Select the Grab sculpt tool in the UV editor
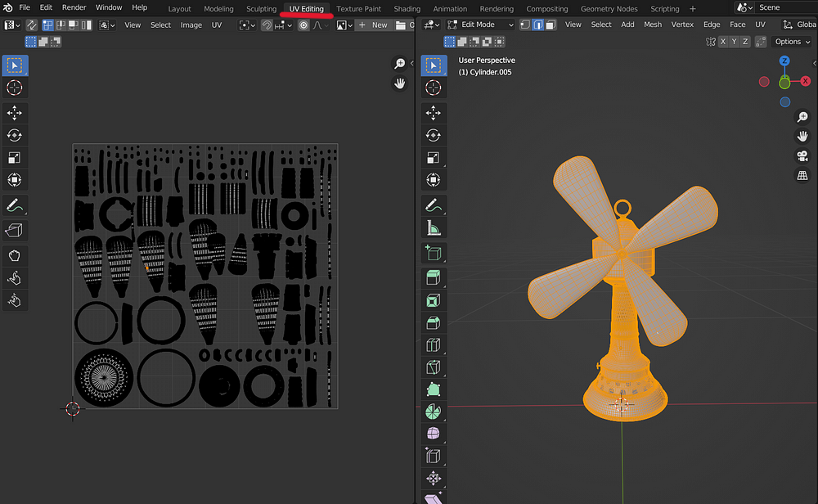818x504 pixels. coord(15,255)
